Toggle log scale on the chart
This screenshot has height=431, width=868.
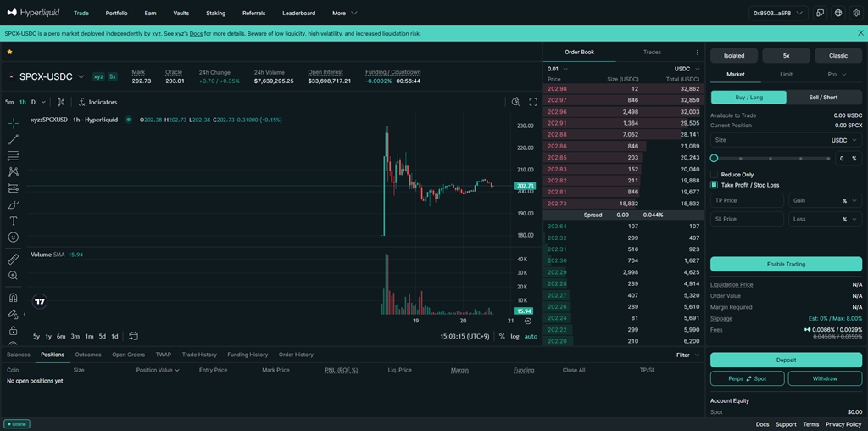(x=515, y=336)
